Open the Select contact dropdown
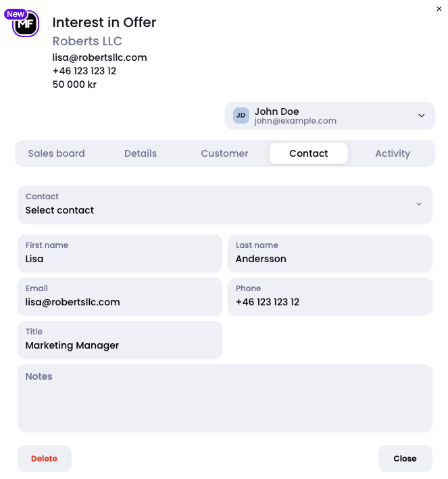 click(216, 204)
